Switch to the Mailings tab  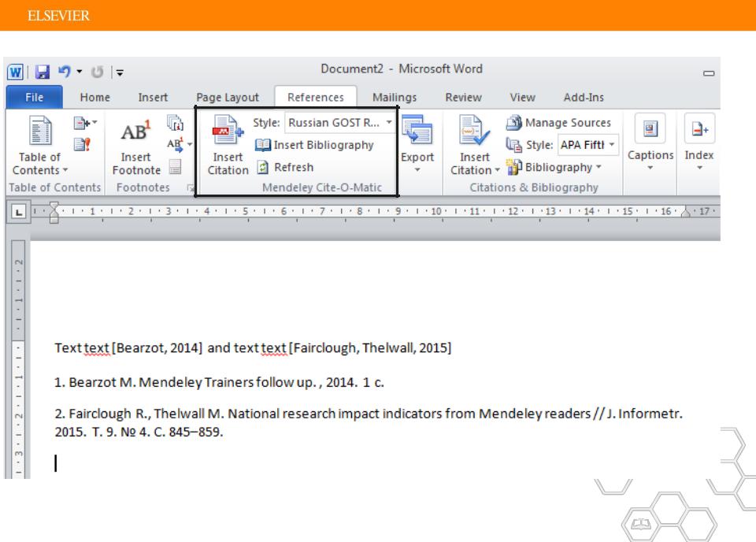(x=395, y=98)
